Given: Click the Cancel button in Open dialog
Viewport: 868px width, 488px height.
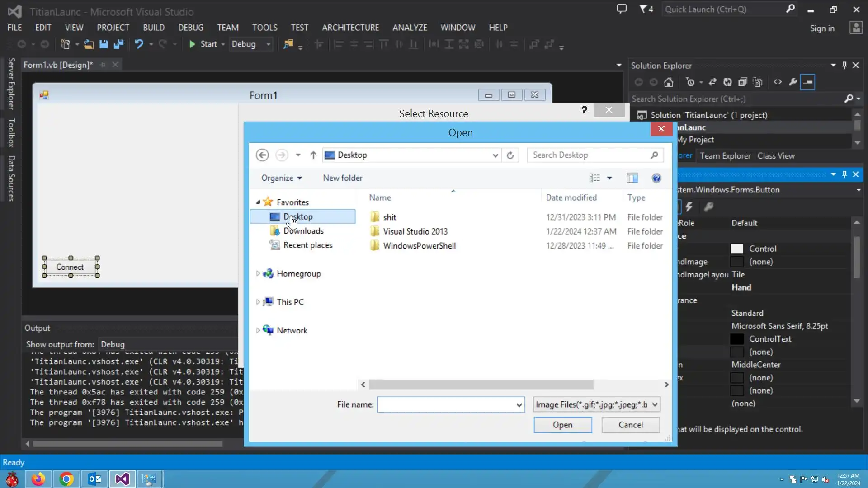Looking at the screenshot, I should 630,425.
